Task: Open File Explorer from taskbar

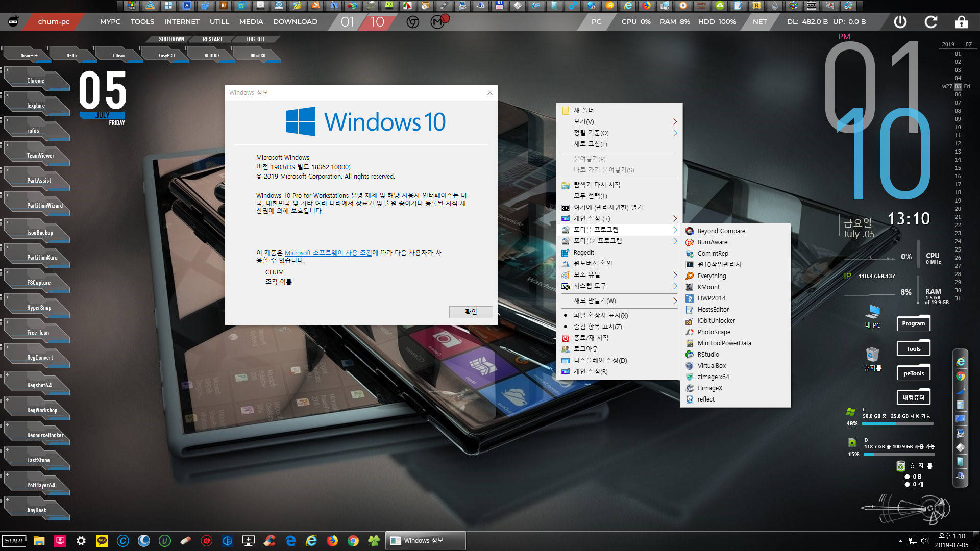Action: 39,541
